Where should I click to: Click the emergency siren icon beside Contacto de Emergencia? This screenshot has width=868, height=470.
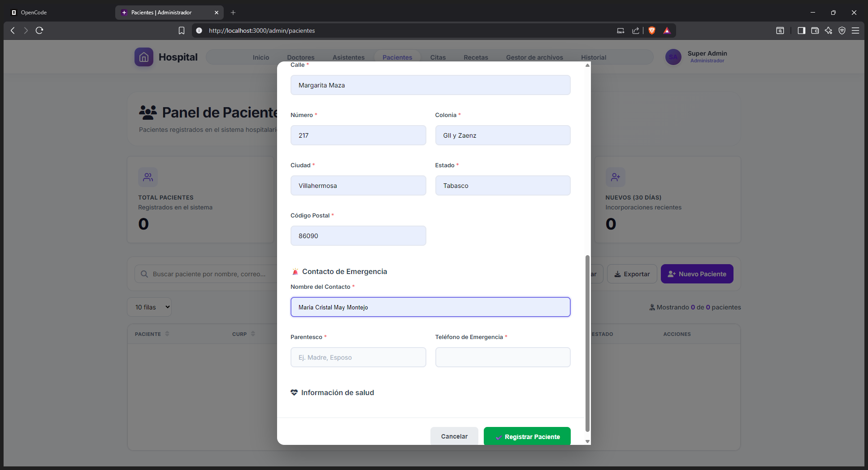[x=295, y=272]
